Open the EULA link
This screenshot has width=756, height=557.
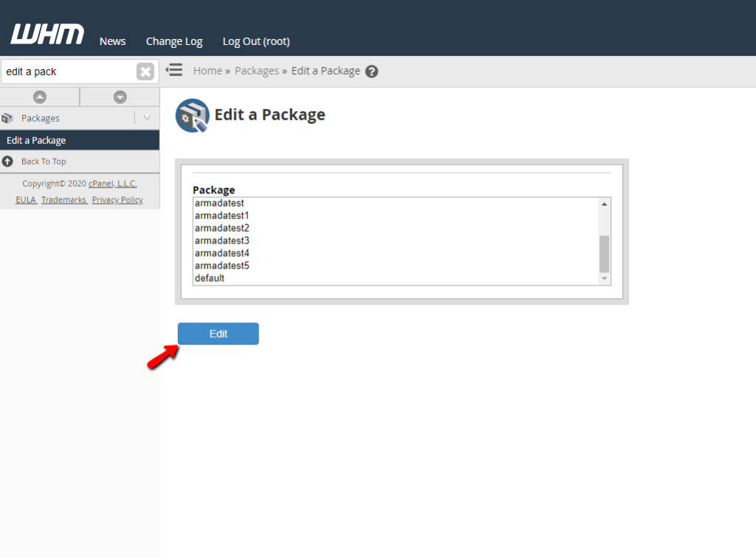pos(26,200)
